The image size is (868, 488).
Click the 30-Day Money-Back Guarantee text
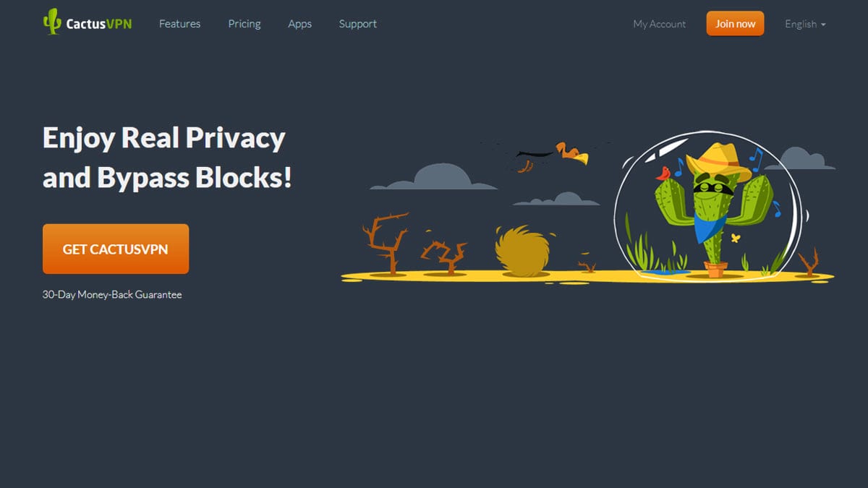[112, 294]
